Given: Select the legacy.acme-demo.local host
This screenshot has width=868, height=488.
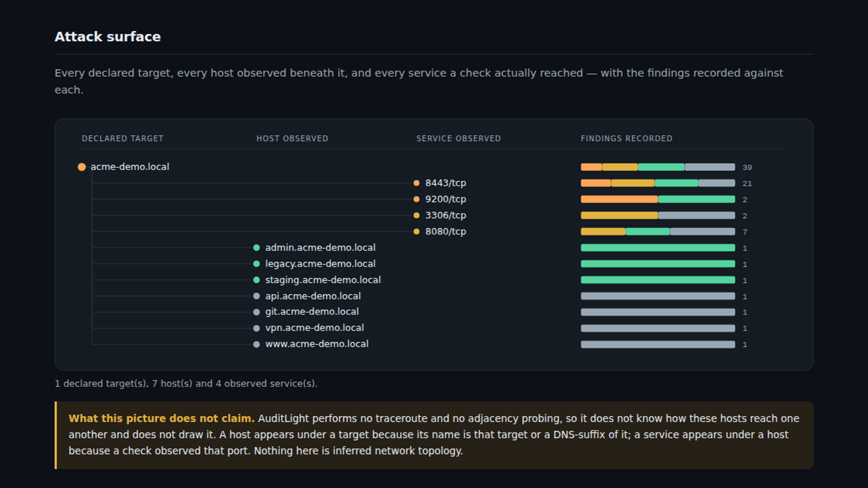Looking at the screenshot, I should tap(320, 264).
